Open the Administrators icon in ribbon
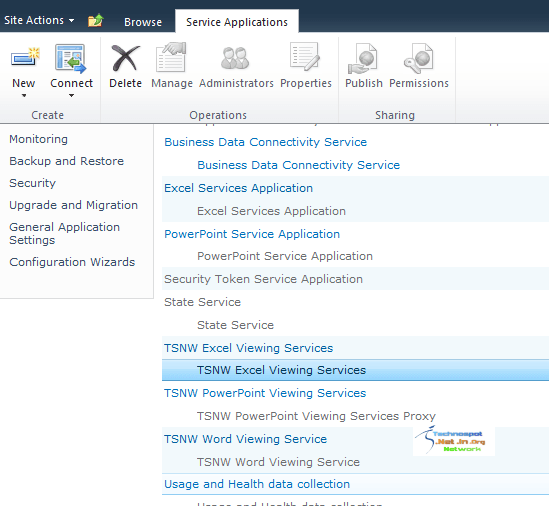This screenshot has width=549, height=506. pos(235,58)
